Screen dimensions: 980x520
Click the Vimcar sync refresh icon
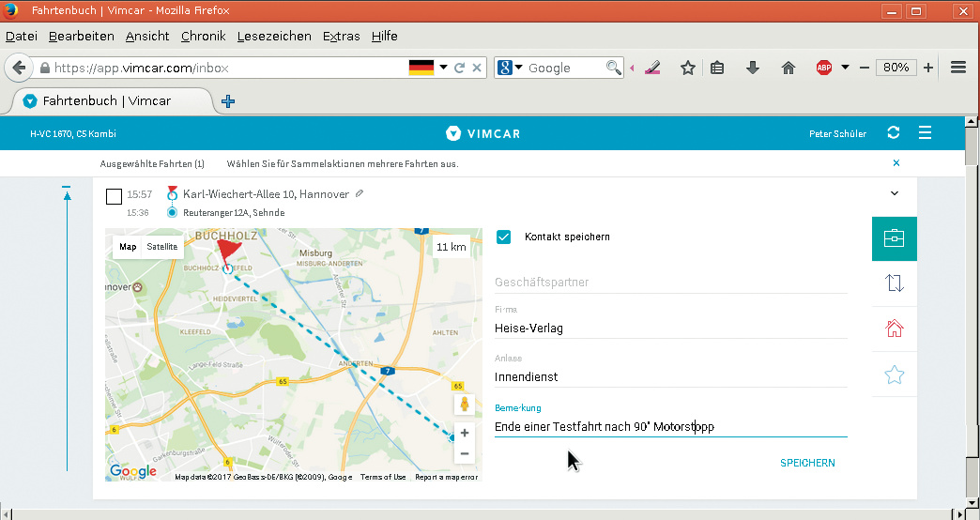[x=894, y=133]
